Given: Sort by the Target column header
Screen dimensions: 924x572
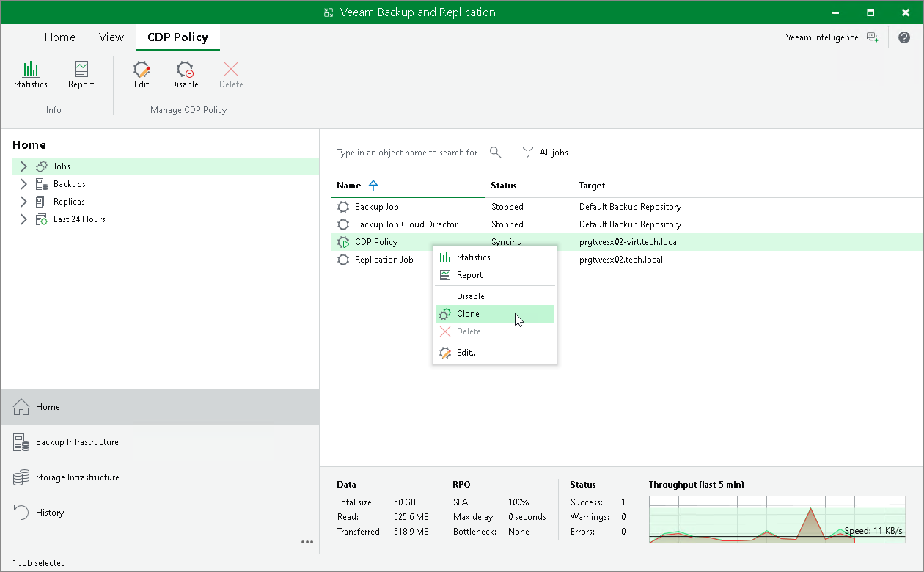Looking at the screenshot, I should pos(592,186).
